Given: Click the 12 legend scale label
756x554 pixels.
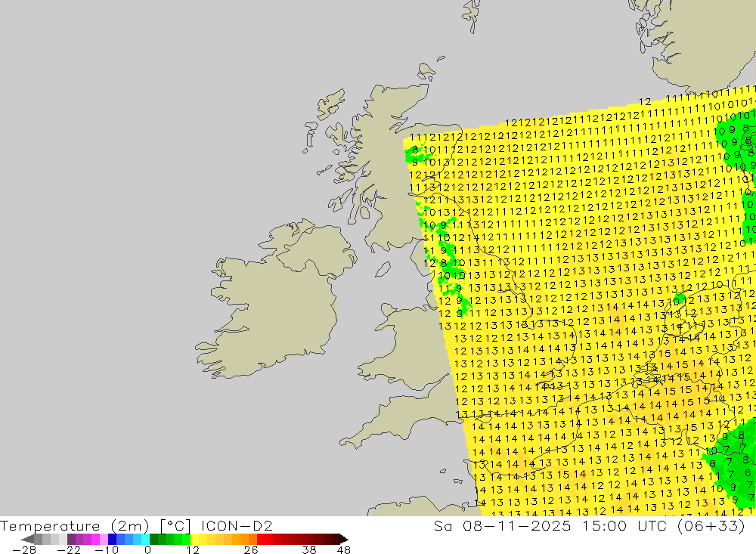Looking at the screenshot, I should (x=193, y=550).
